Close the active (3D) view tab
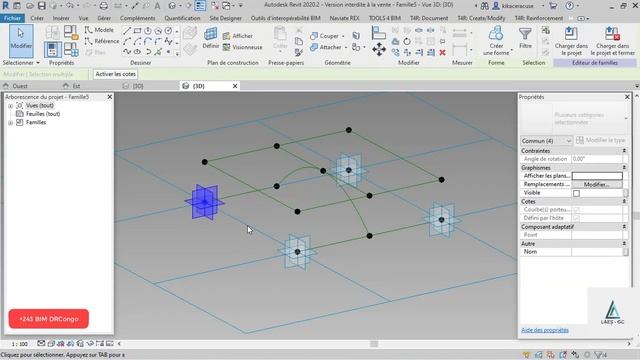 (x=235, y=86)
